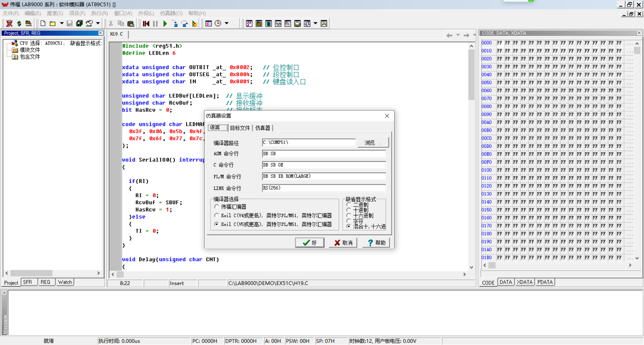Select 十六进制 display format radio button

[349, 215]
